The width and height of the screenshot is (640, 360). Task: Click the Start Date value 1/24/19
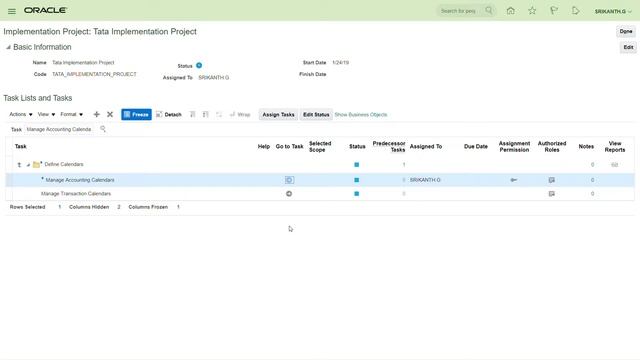coord(340,63)
